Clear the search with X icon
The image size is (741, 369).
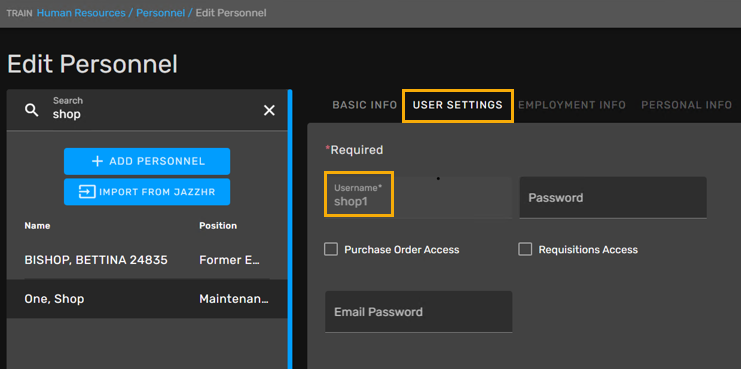point(269,111)
